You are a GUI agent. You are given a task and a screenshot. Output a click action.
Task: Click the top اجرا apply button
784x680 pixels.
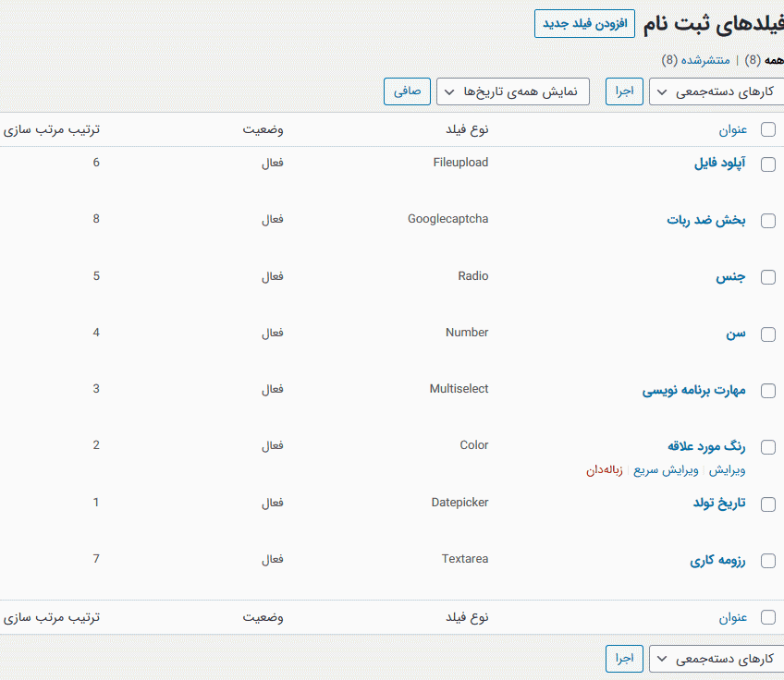coord(624,91)
